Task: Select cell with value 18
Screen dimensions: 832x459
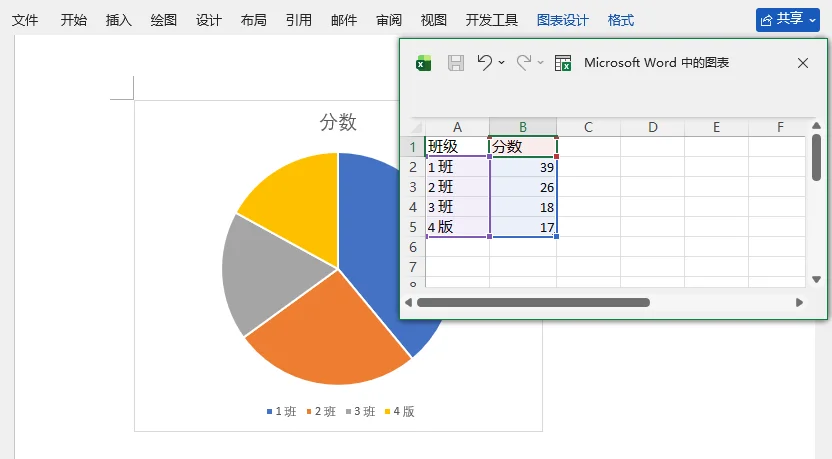Action: click(523, 207)
